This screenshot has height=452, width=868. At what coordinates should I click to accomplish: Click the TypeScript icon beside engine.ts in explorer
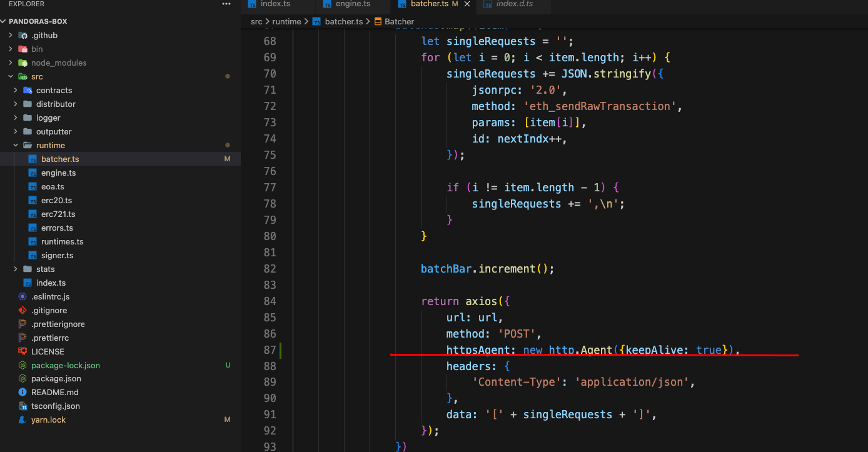click(33, 173)
